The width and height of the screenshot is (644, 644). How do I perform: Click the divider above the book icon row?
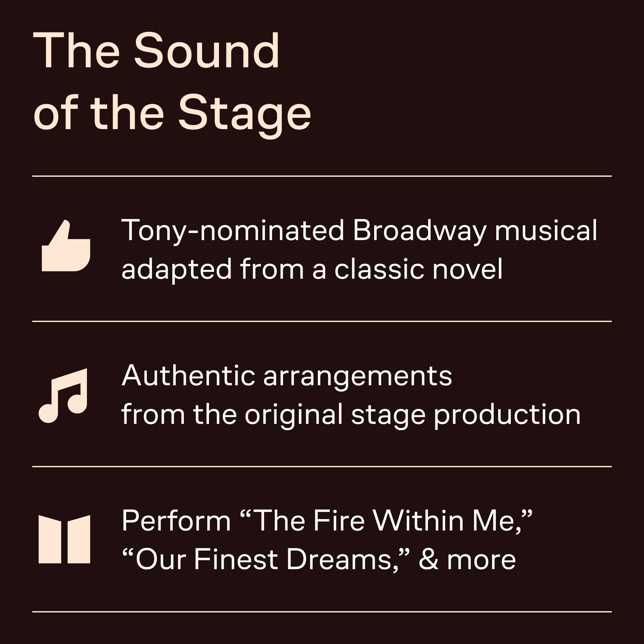coord(322,467)
